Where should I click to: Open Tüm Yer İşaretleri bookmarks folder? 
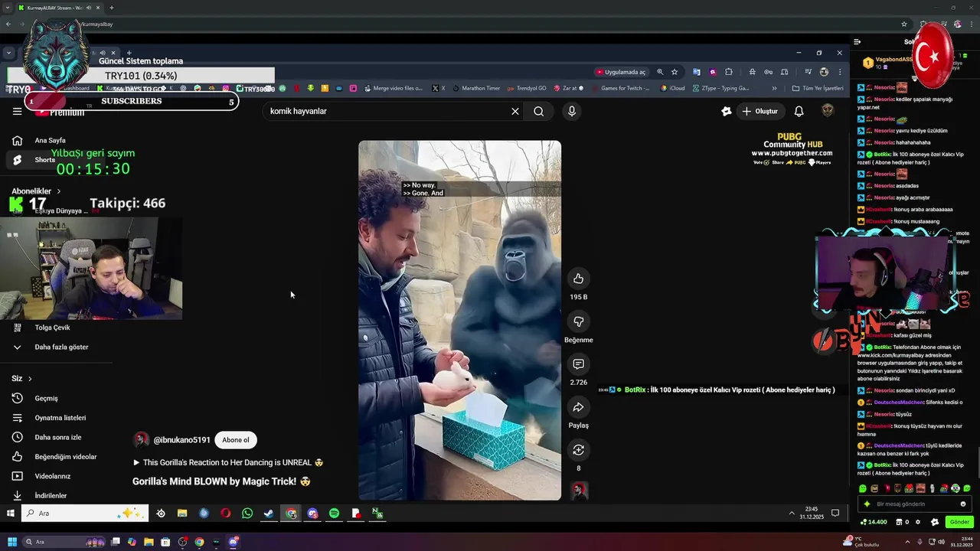tap(817, 88)
